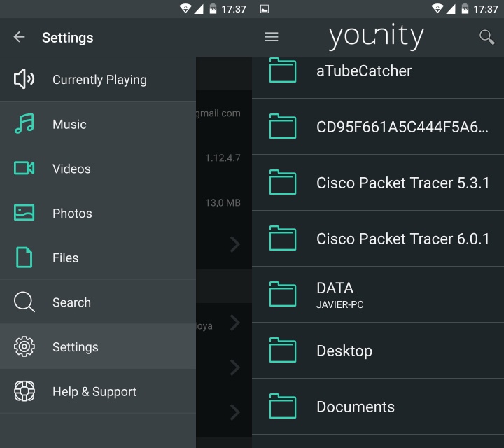Click the Music note icon
The image size is (504, 448).
tap(24, 124)
